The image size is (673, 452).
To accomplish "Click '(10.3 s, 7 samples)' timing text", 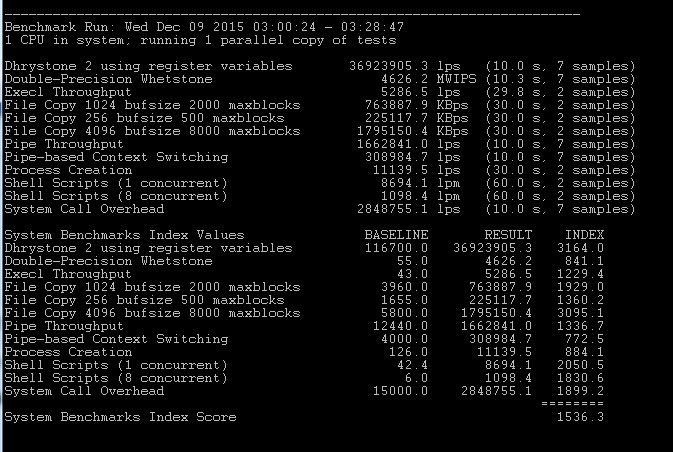I will pyautogui.click(x=561, y=79).
